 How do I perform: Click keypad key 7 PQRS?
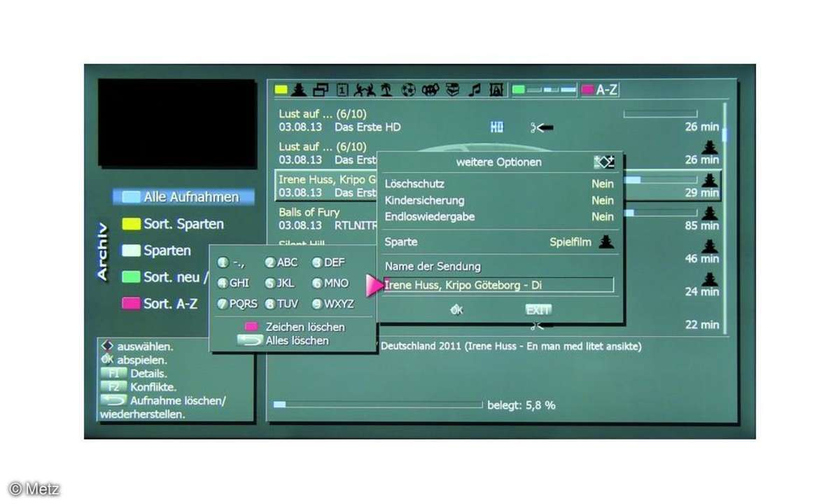pyautogui.click(x=237, y=304)
